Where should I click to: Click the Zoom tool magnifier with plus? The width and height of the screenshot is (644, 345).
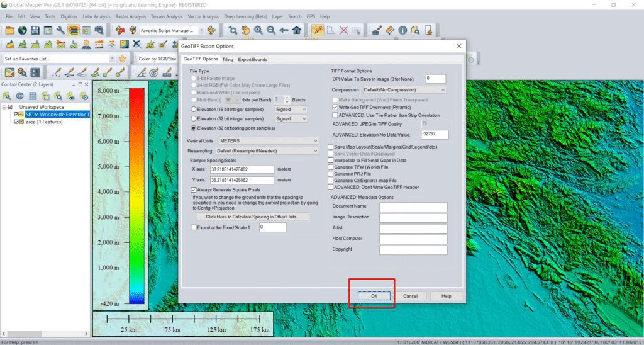pyautogui.click(x=233, y=30)
